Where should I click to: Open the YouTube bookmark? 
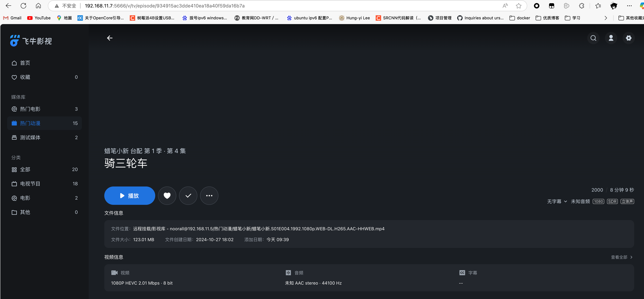point(39,18)
